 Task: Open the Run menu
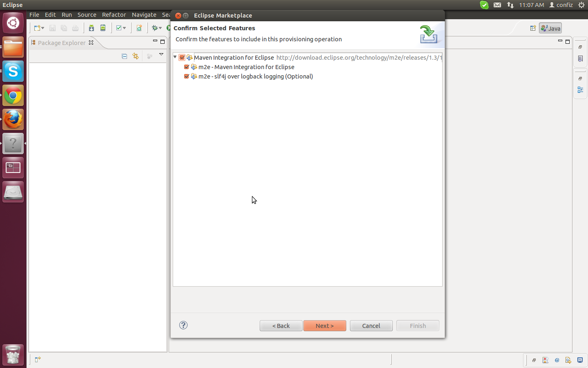(67, 15)
